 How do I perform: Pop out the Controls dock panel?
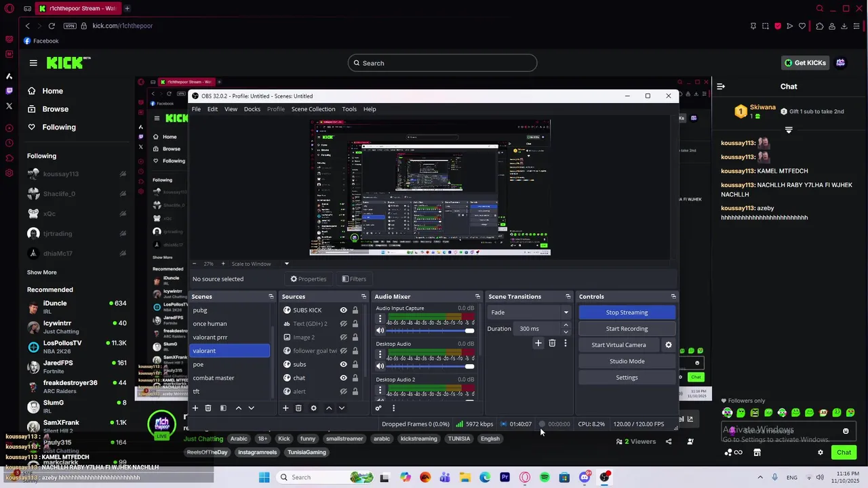(673, 296)
